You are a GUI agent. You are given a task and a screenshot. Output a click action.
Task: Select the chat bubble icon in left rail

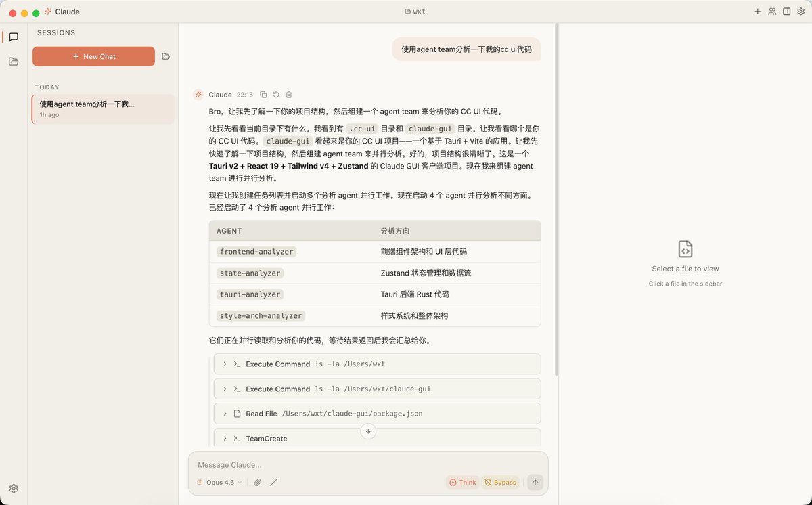[14, 37]
